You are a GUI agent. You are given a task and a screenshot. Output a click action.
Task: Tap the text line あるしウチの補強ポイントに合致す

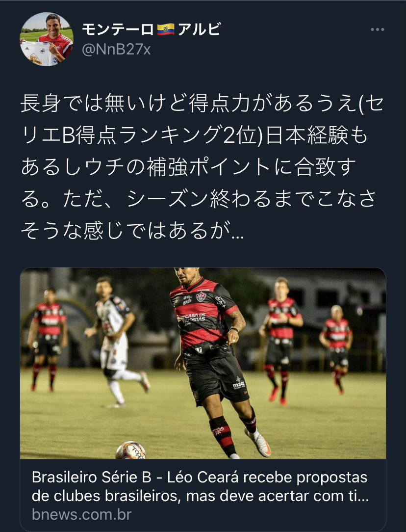pos(188,167)
